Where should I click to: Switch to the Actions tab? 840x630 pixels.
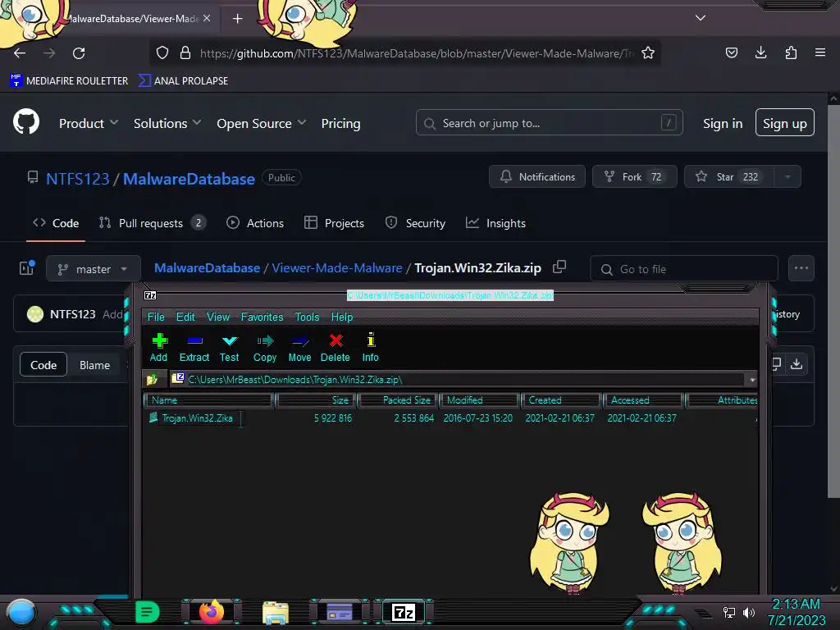pyautogui.click(x=255, y=223)
